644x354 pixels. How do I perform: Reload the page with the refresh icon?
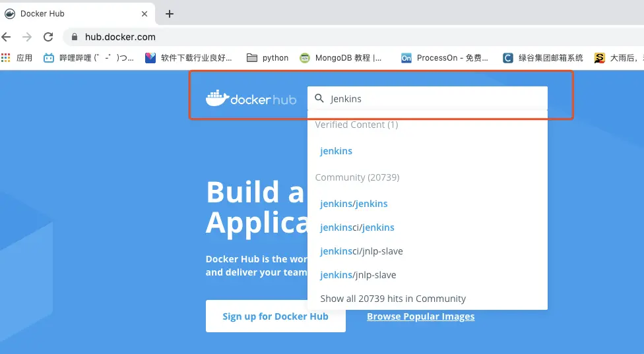tap(48, 37)
